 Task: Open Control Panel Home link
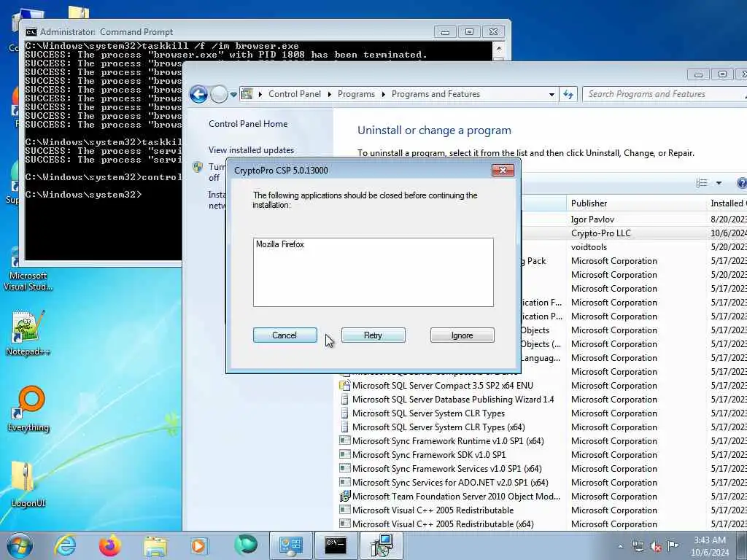(248, 124)
